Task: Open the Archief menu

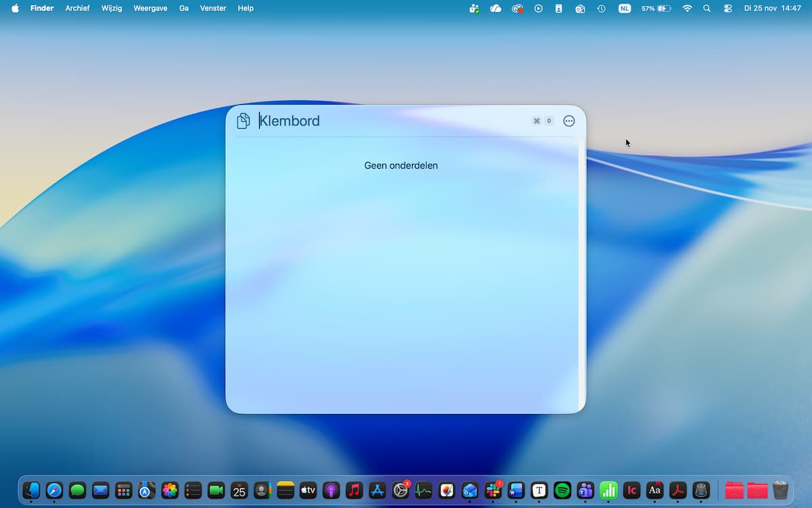Action: (x=77, y=8)
